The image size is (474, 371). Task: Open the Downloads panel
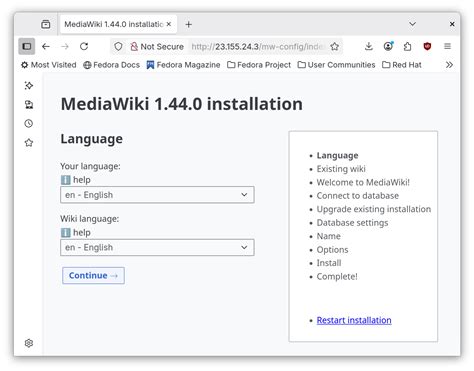click(369, 46)
